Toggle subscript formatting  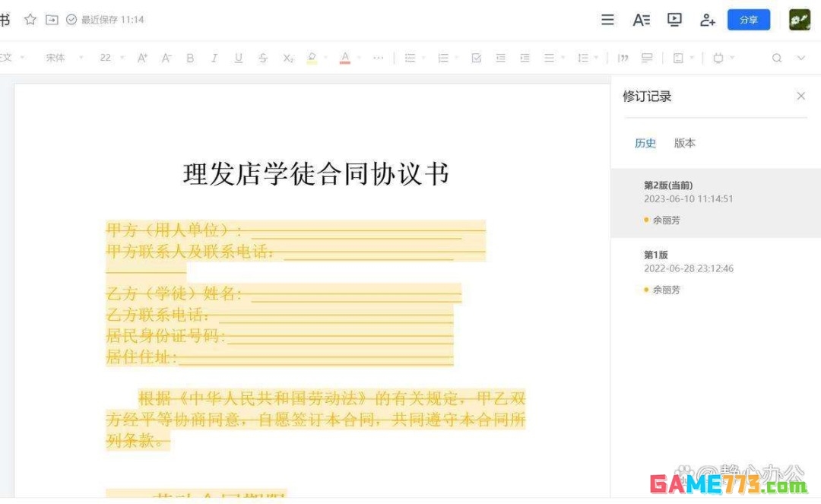pyautogui.click(x=287, y=58)
